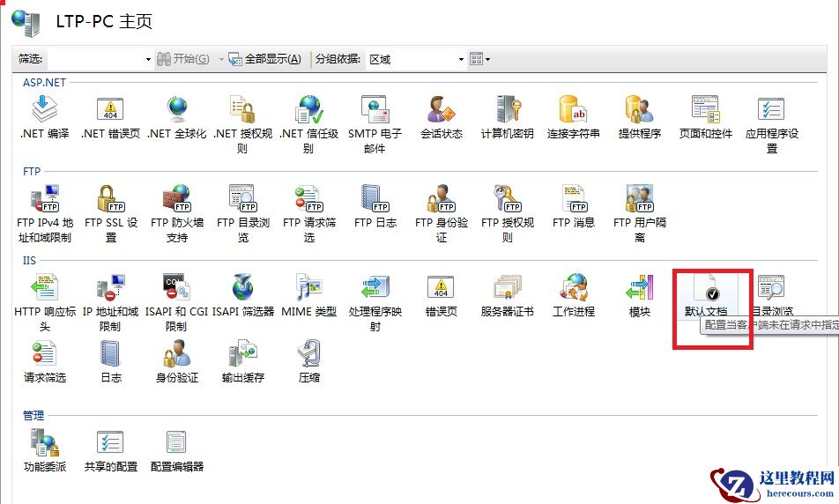This screenshot has height=504, width=839.
Task: Open FTP 用户隔离 feature
Action: click(x=640, y=213)
